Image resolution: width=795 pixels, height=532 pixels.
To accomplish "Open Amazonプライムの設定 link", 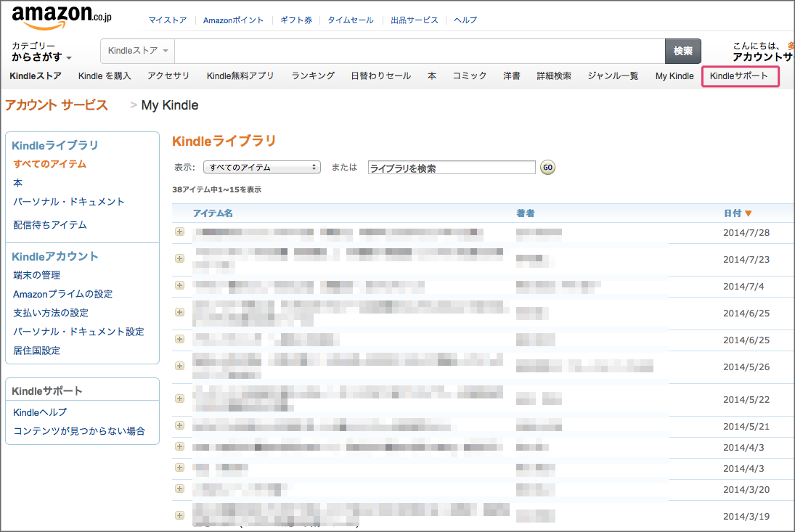I will (63, 294).
